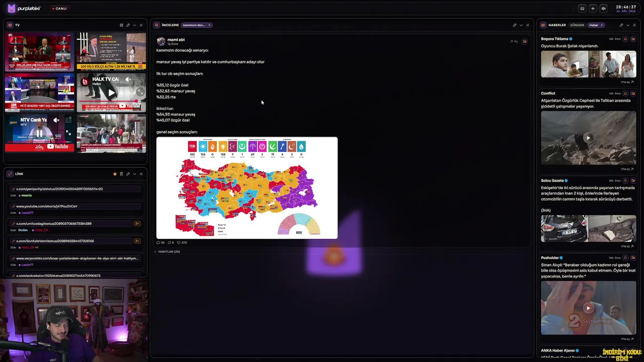This screenshot has width=644, height=362.
Task: Toggle bell notification on Conflict post
Action: [x=625, y=94]
